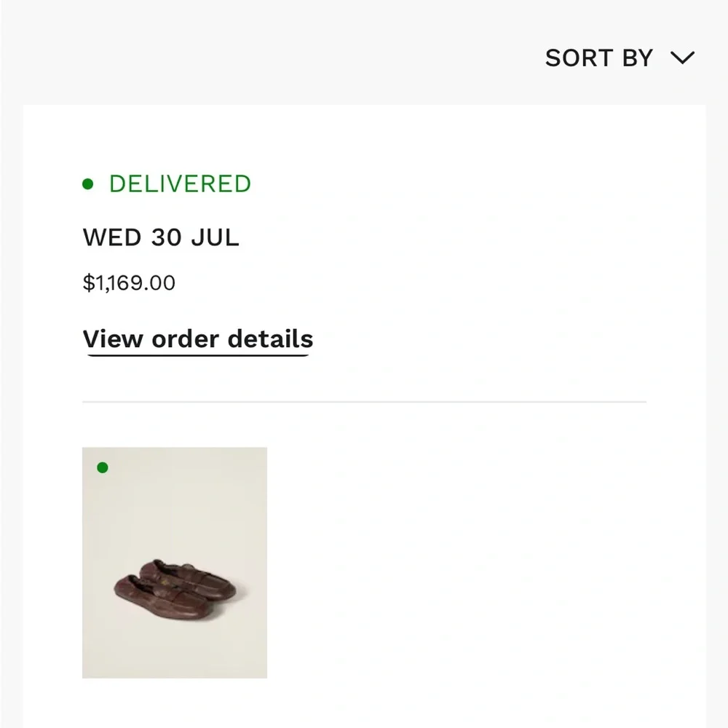Click the WED 30 JUL delivery date
The height and width of the screenshot is (728, 728).
[x=161, y=237]
